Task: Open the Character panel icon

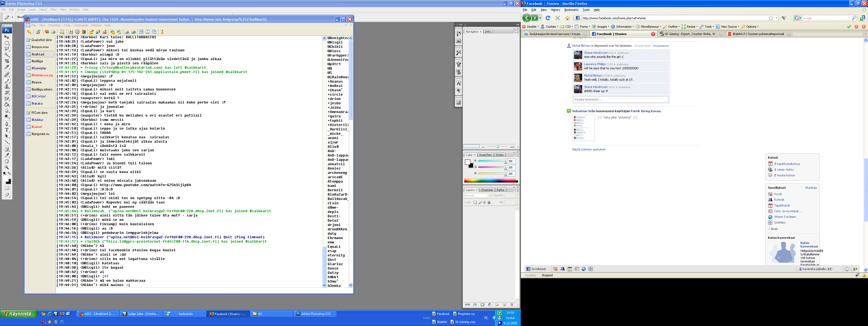Action: tap(459, 83)
